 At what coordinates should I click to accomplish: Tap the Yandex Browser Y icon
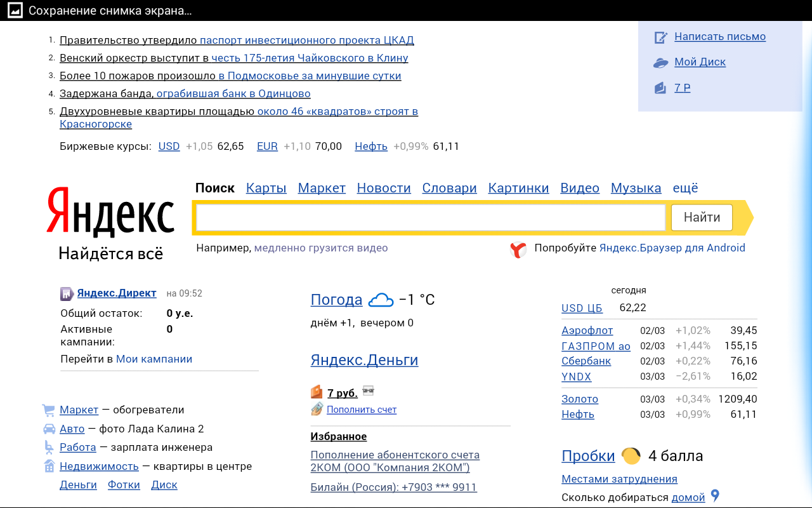518,250
